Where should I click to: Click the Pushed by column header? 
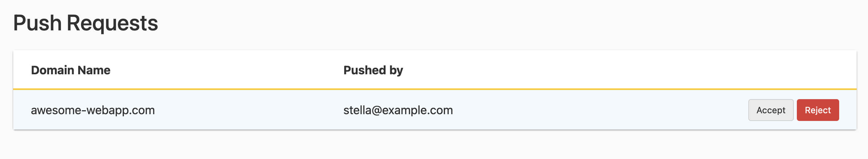tap(373, 70)
